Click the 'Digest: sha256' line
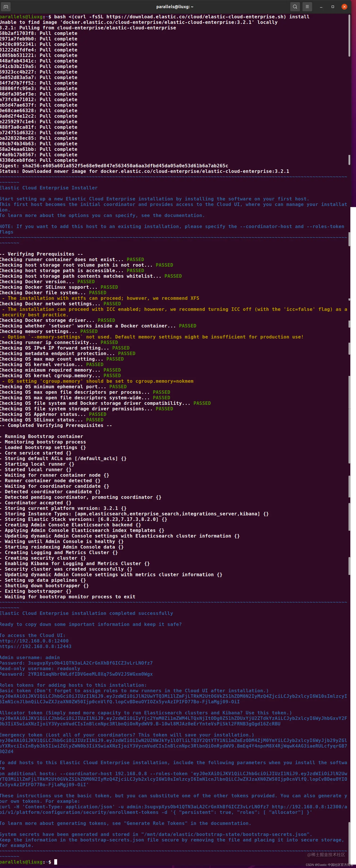This screenshot has width=356, height=868. [114, 166]
